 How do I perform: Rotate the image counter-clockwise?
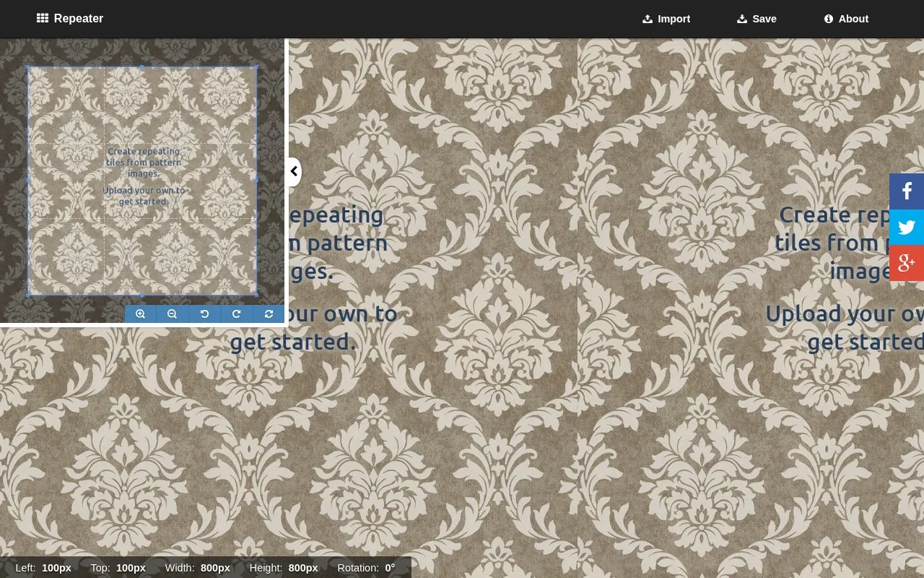[x=204, y=314]
